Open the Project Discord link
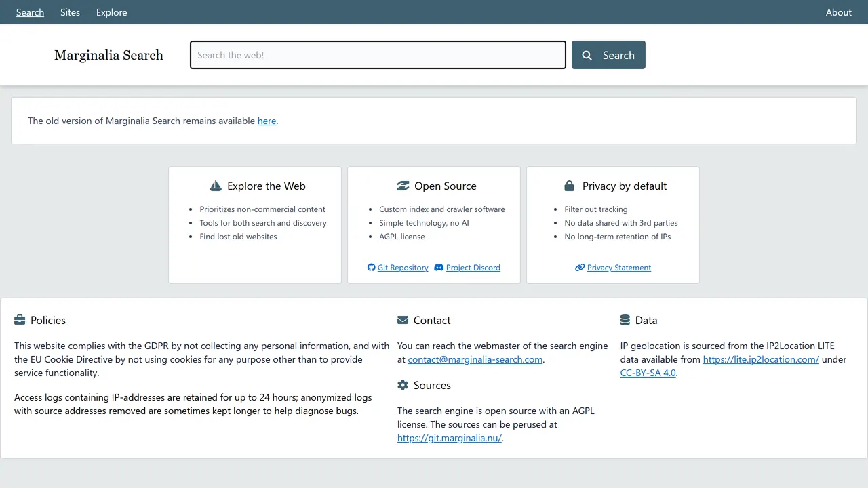This screenshot has width=868, height=488. (473, 268)
